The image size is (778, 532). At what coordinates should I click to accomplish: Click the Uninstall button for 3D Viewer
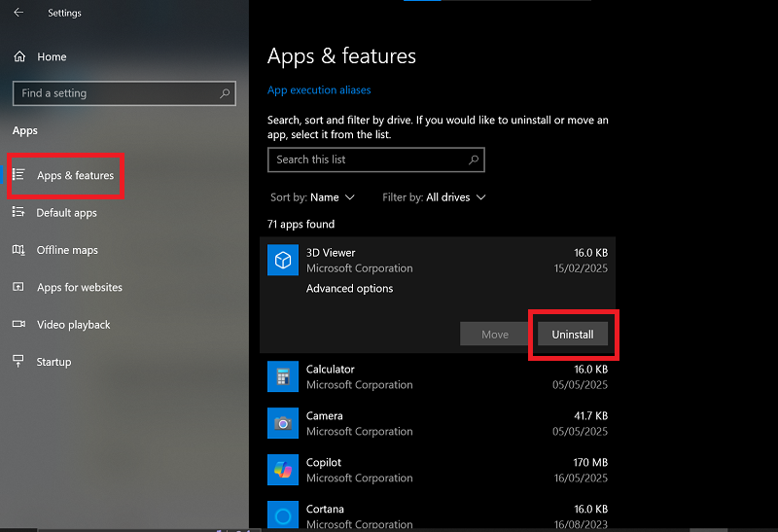[573, 334]
